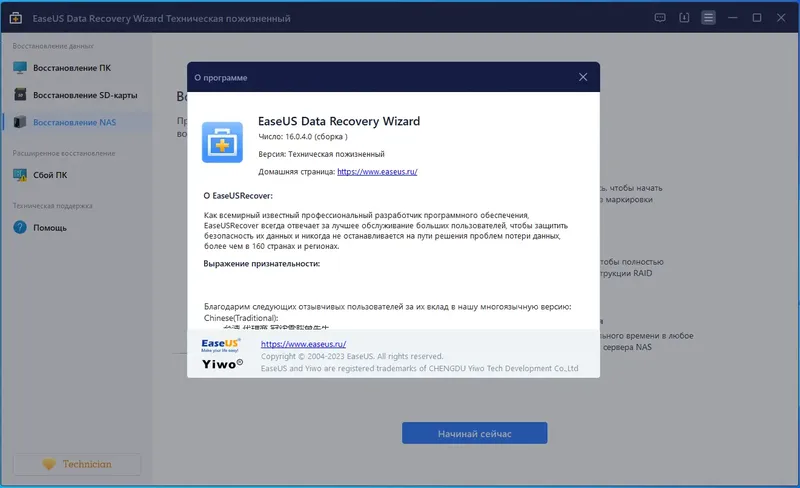Open the footer https://www.easeus.ru/ link
The image size is (800, 488).
(304, 344)
